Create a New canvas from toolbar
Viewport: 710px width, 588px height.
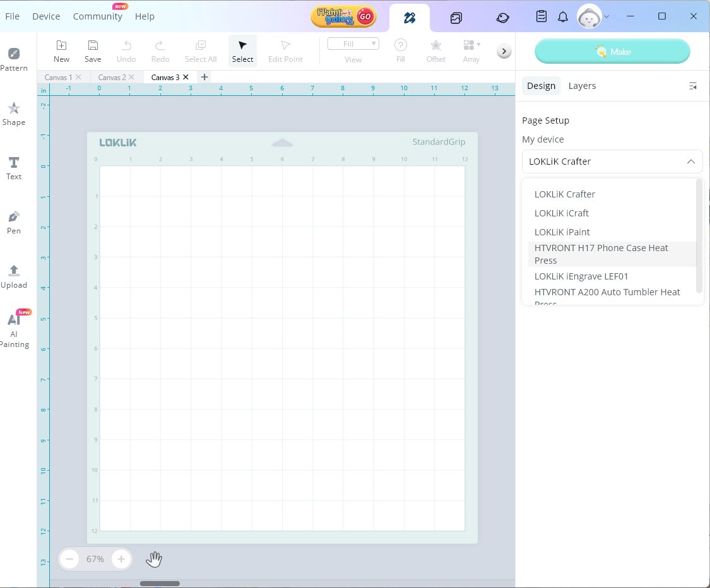pos(61,50)
